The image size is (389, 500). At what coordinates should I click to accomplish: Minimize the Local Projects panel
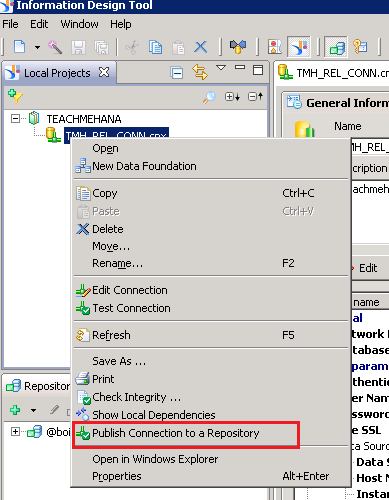[240, 67]
